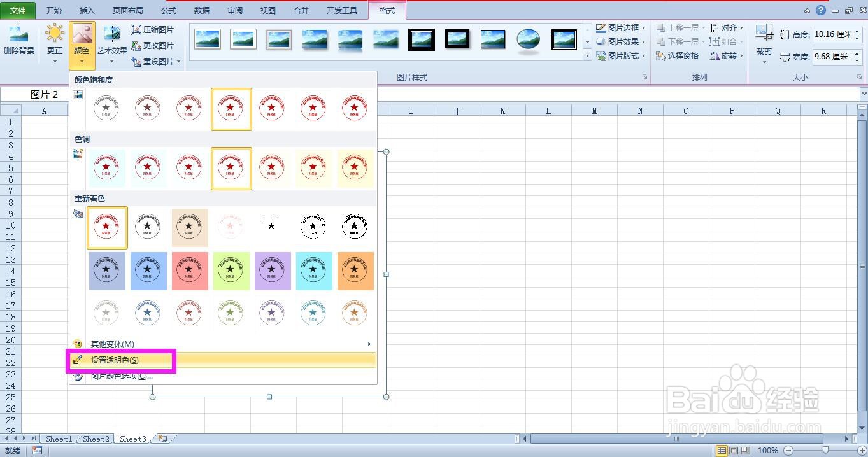868x457 pixels.
Task: Open Selection Pane (选择窗格)
Action: (678, 56)
